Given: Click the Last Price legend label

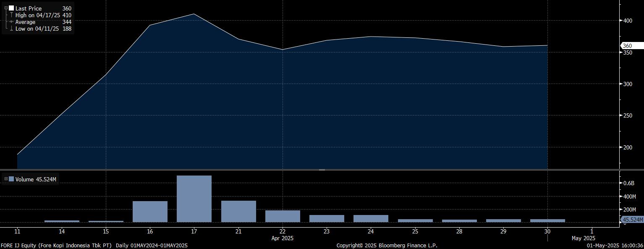Looking at the screenshot, I should pos(29,8).
